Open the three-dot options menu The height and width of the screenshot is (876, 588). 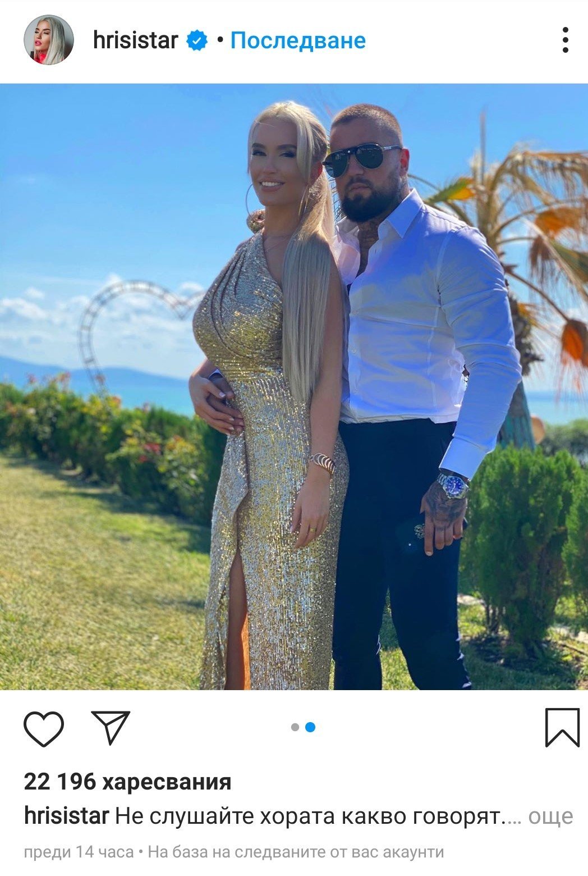point(565,40)
